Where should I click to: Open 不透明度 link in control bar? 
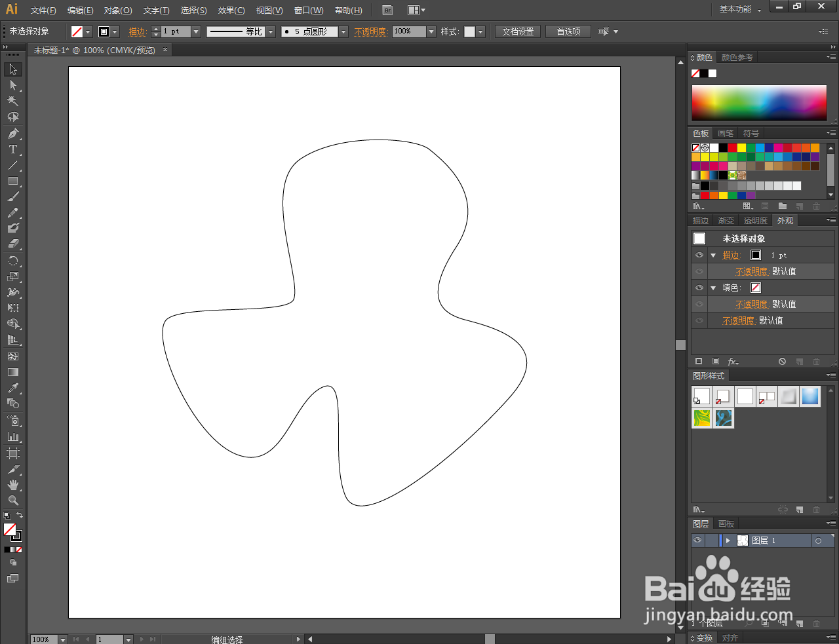(x=370, y=31)
